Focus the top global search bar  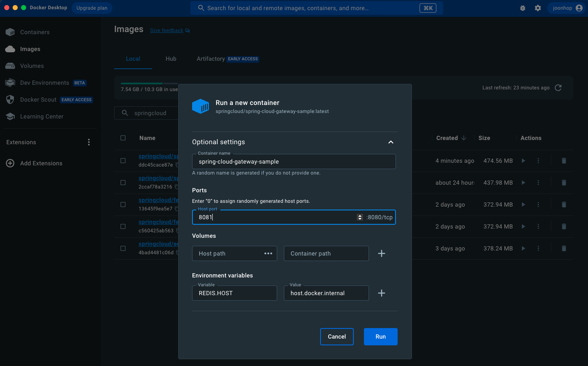[x=317, y=8]
